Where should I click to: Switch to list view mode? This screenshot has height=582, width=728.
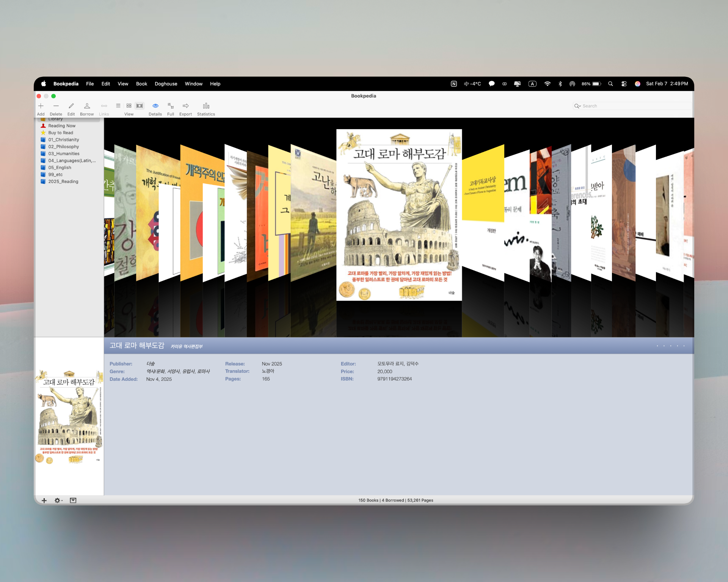coord(118,106)
